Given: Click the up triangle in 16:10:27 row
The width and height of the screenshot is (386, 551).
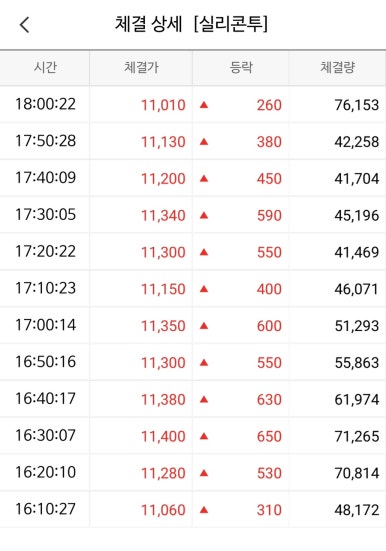Looking at the screenshot, I should pyautogui.click(x=204, y=510).
